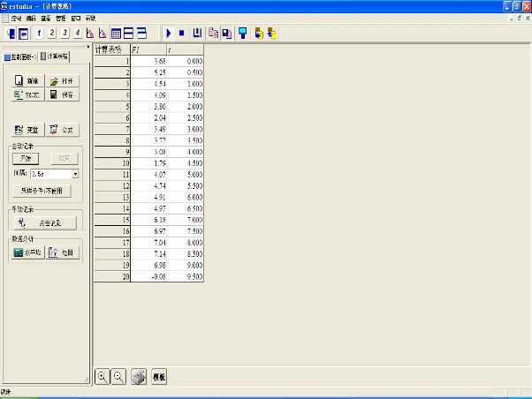Select the page 3 toolbar icon

pos(65,33)
